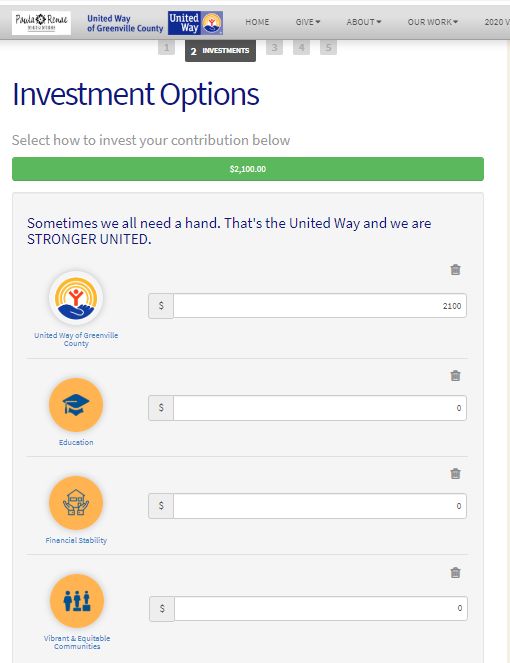Click the Education label link
The width and height of the screenshot is (510, 663).
[x=76, y=442]
